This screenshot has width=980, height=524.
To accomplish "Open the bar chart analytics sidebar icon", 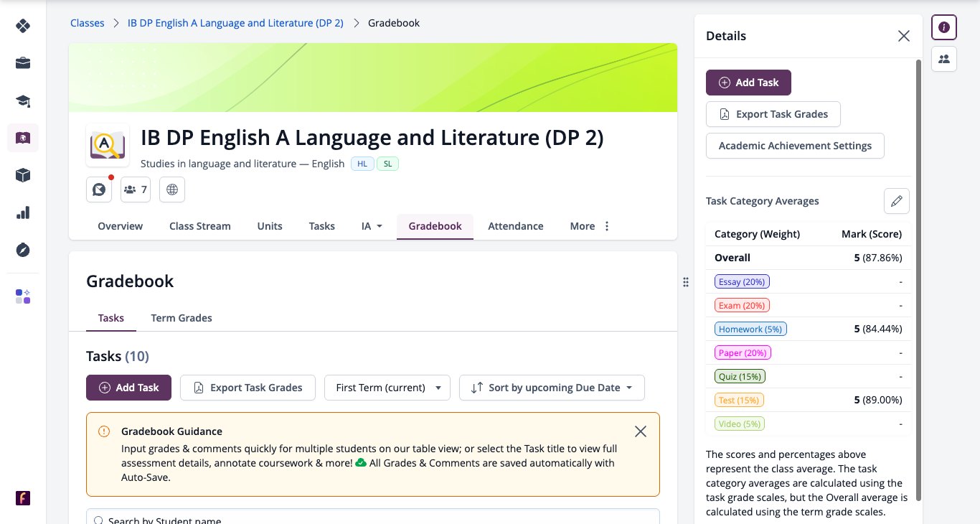I will click(x=23, y=212).
